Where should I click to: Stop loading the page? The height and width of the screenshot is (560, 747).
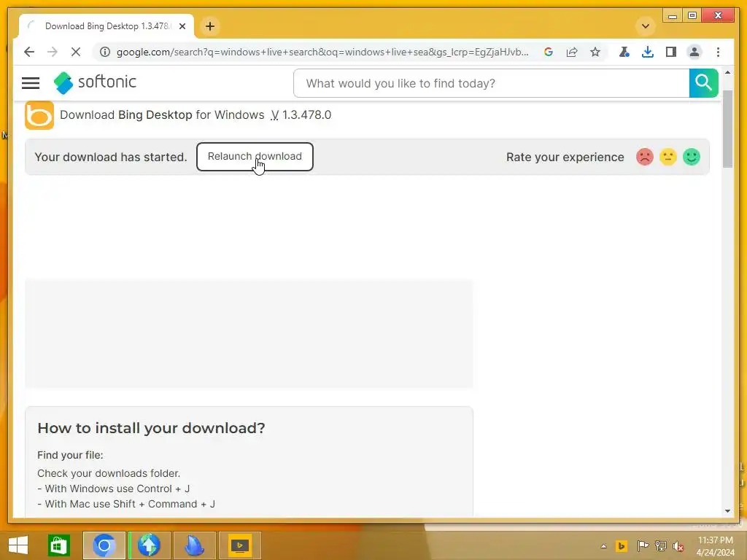[x=76, y=52]
